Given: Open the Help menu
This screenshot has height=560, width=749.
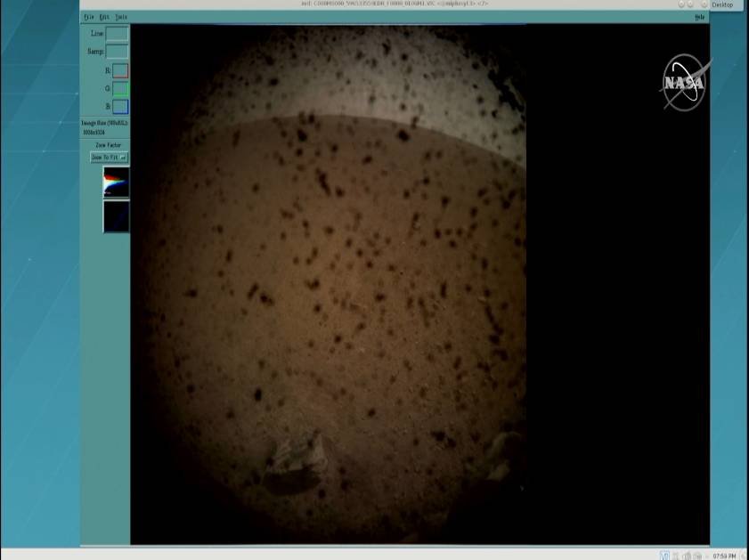Looking at the screenshot, I should click(x=699, y=17).
